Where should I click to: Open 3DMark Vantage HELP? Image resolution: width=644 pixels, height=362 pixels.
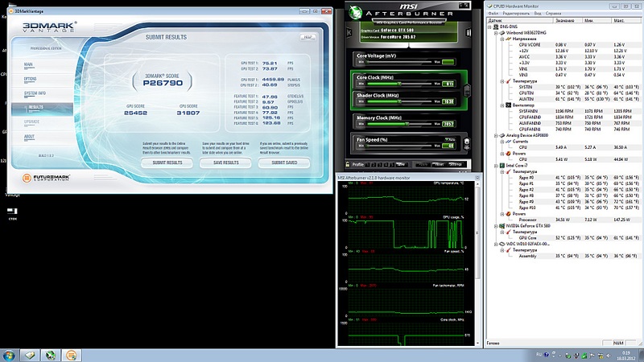pyautogui.click(x=308, y=37)
